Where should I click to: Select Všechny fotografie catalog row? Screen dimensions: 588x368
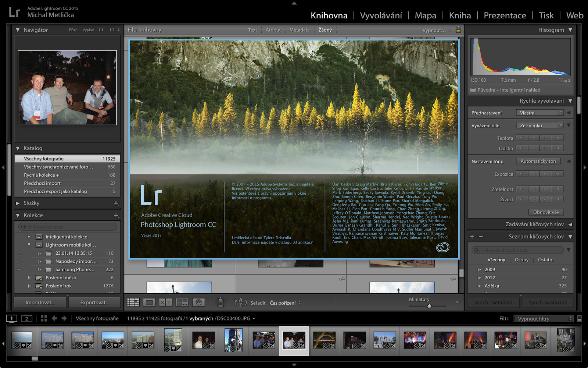click(x=67, y=159)
